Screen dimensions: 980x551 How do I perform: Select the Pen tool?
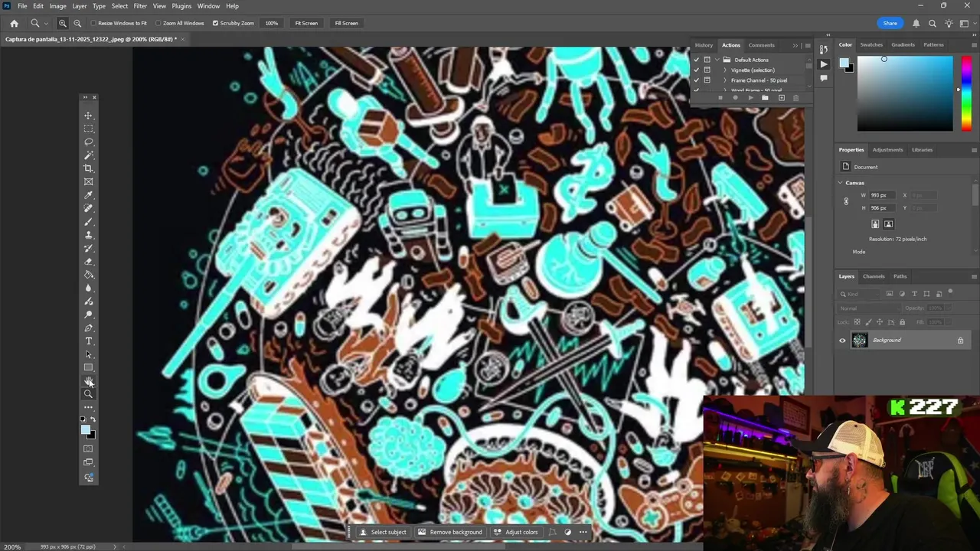pyautogui.click(x=88, y=328)
